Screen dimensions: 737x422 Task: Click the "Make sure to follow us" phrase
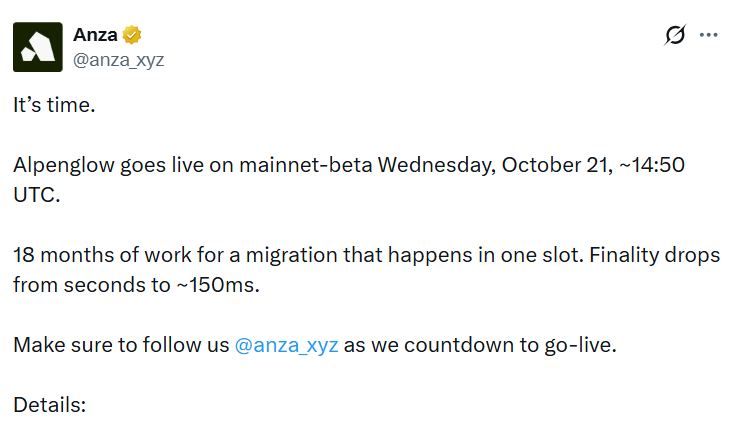[121, 345]
